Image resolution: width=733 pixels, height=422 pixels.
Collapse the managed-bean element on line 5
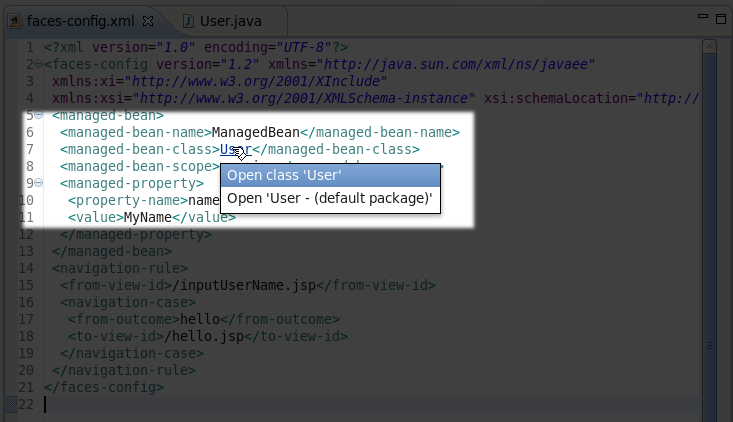click(x=38, y=115)
